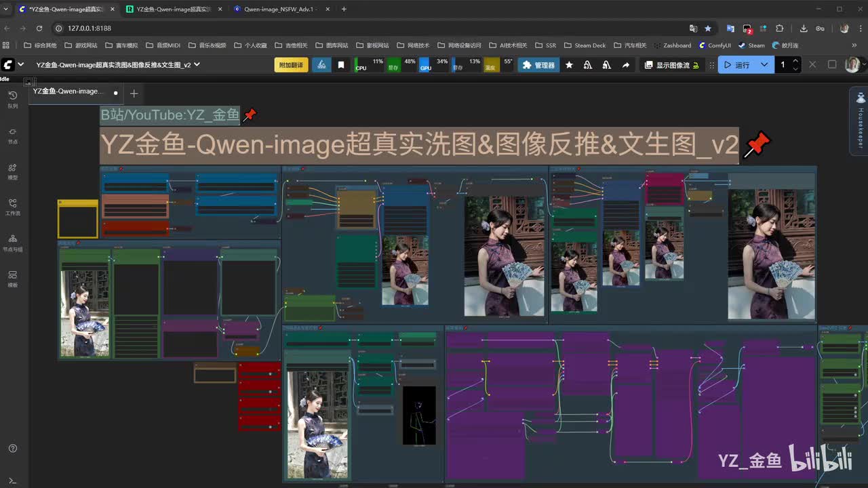Screen dimensions: 868x488
Task: Open the AI技术相关 bookmark folder
Action: 508,45
